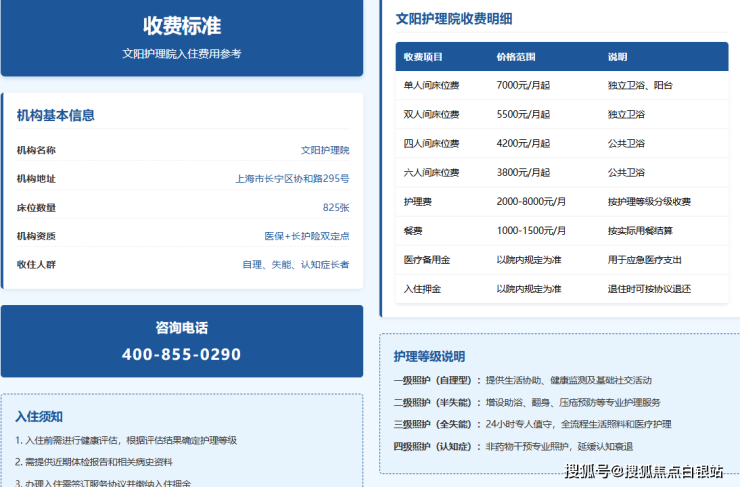Click the 双人间床位费 row label
This screenshot has width=740, height=487.
point(431,114)
